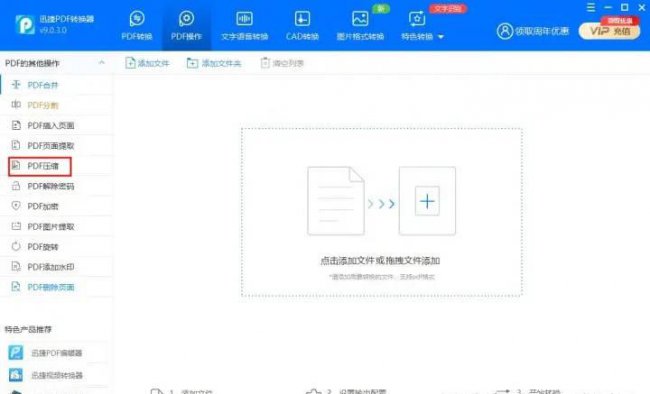Choose the PDF插入页面 icon in sidebar
The image size is (650, 394).
(16, 125)
